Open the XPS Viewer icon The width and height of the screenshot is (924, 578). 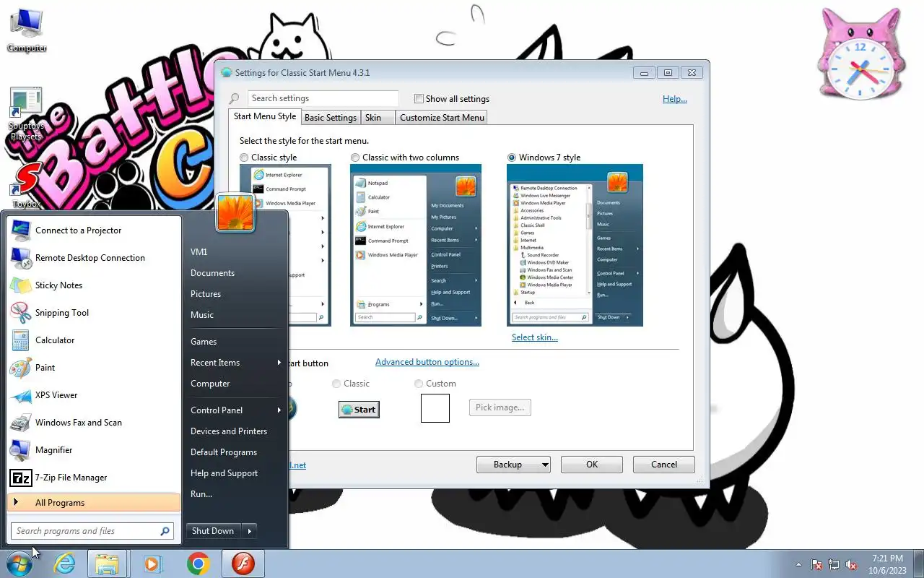(20, 395)
